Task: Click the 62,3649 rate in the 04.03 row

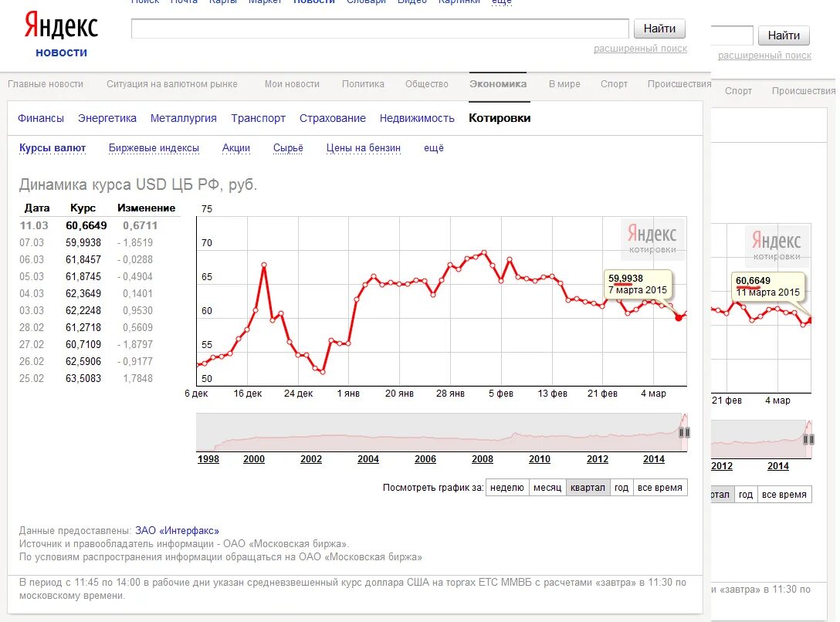Action: (83, 294)
